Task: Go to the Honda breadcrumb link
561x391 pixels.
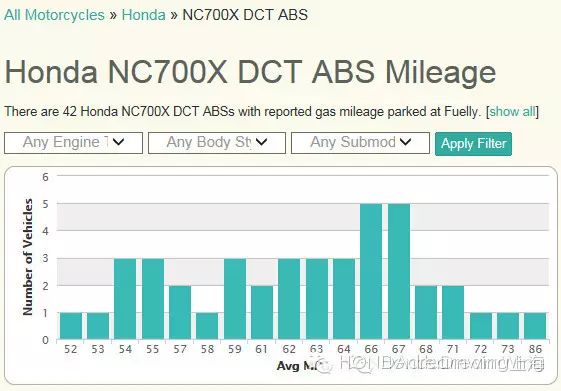Action: (x=143, y=15)
